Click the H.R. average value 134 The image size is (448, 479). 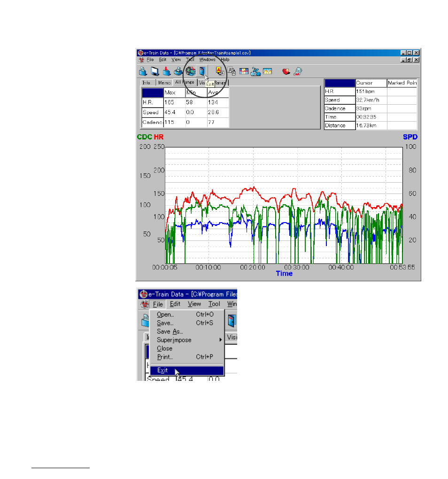coord(213,102)
